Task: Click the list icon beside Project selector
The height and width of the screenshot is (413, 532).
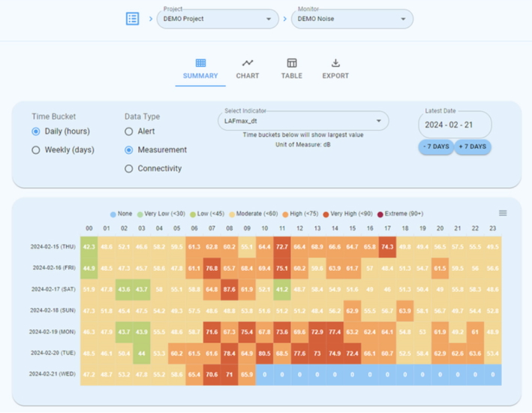Action: click(133, 19)
